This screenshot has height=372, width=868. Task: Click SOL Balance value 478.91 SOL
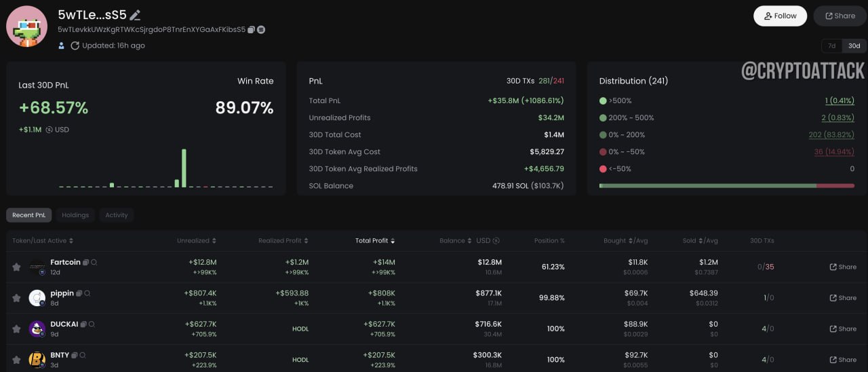(511, 185)
